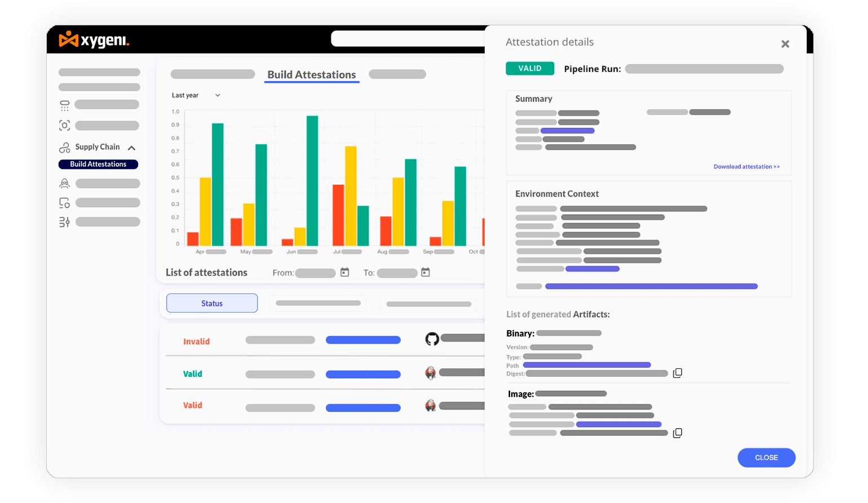
Task: Select Build Attestations in the sidebar
Action: tap(98, 164)
